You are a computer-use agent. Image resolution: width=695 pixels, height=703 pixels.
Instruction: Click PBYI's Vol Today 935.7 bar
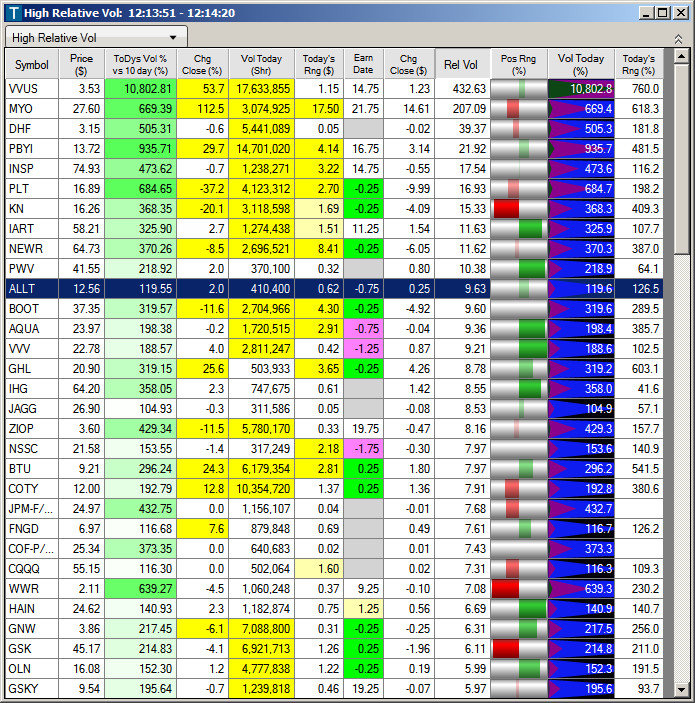pyautogui.click(x=581, y=149)
